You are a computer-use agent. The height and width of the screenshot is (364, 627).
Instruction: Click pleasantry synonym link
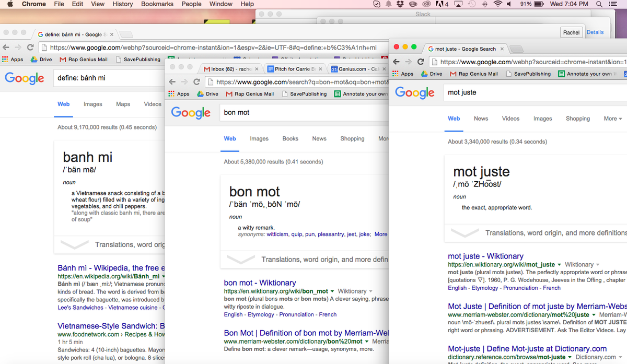331,234
